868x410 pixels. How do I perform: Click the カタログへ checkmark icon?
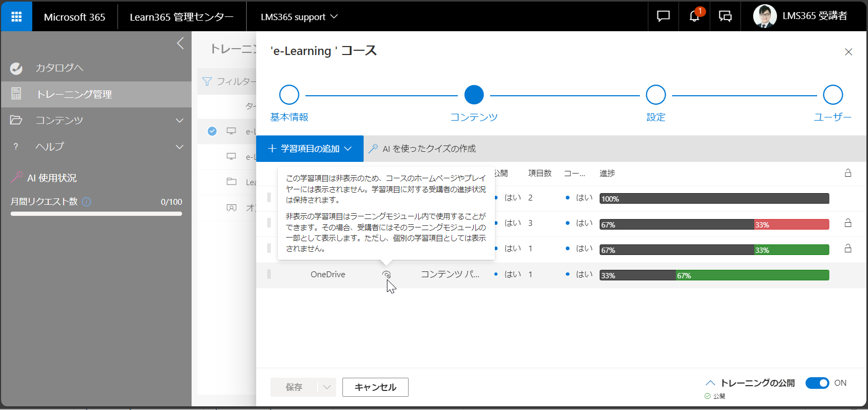tap(16, 68)
